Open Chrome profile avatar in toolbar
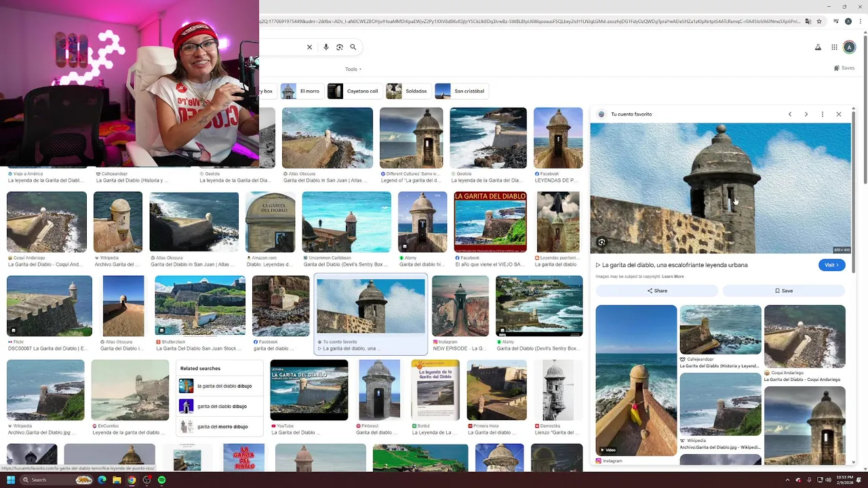 pyautogui.click(x=848, y=22)
